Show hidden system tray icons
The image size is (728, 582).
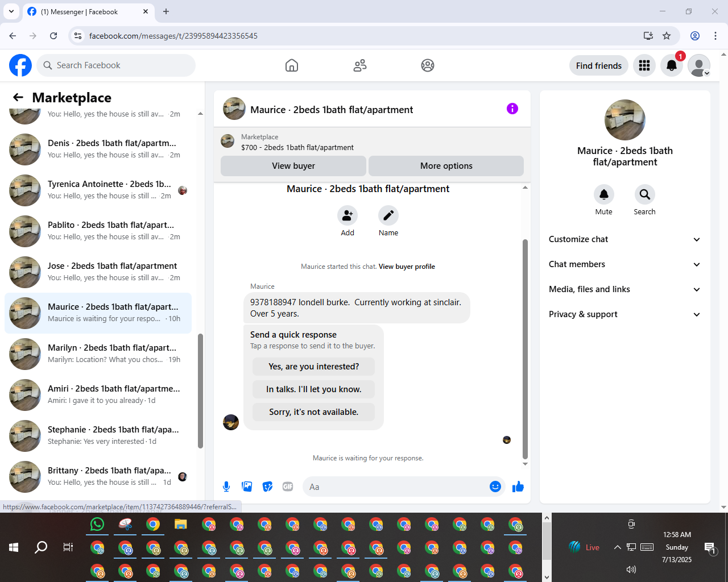tap(617, 547)
